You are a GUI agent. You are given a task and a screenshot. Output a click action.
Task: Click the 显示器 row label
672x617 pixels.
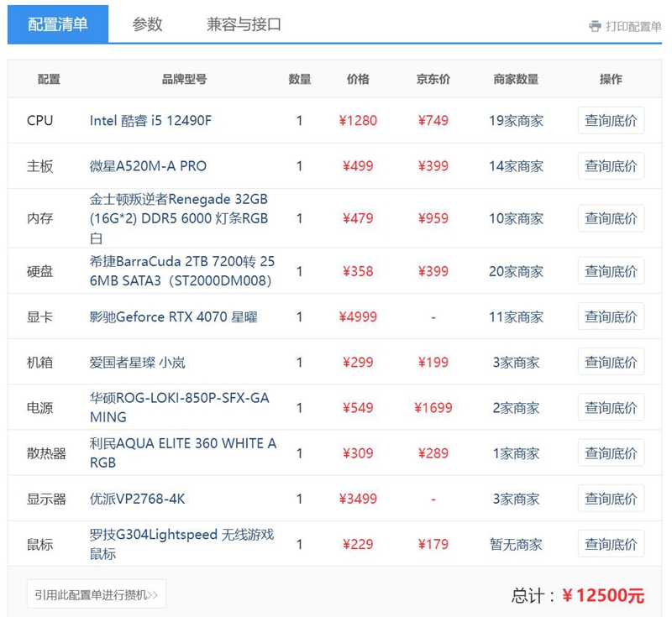[46, 499]
